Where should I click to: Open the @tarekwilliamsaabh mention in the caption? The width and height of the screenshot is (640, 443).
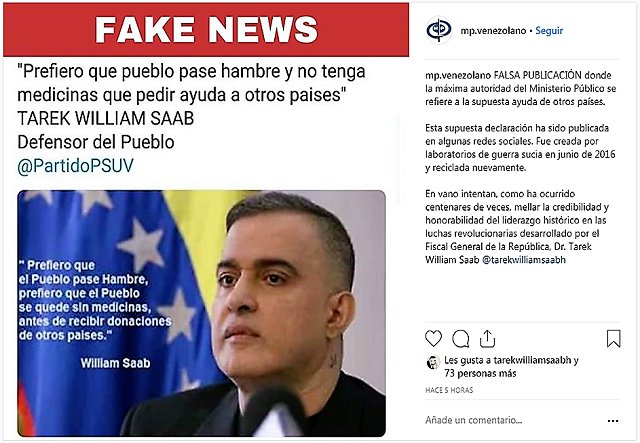tap(524, 260)
